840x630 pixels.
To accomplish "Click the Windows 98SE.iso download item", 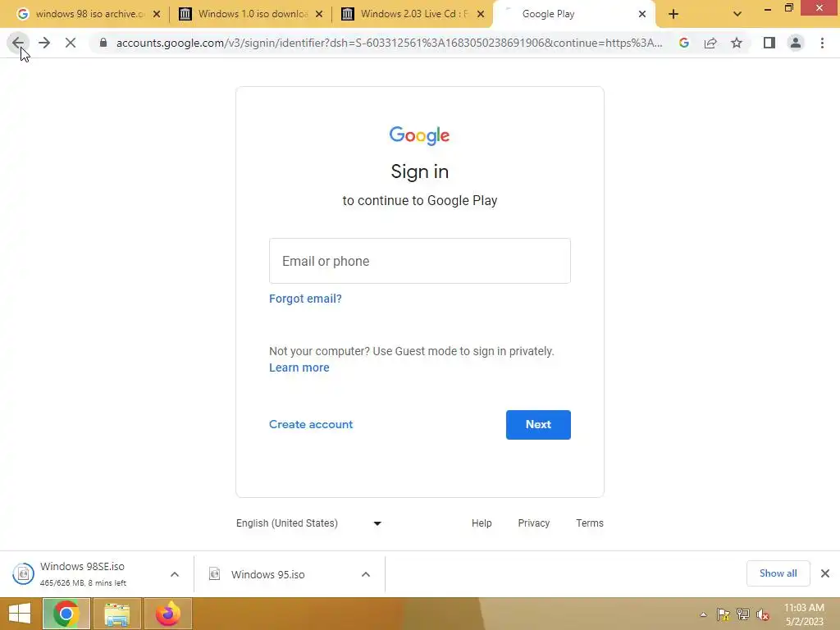I will (x=82, y=573).
